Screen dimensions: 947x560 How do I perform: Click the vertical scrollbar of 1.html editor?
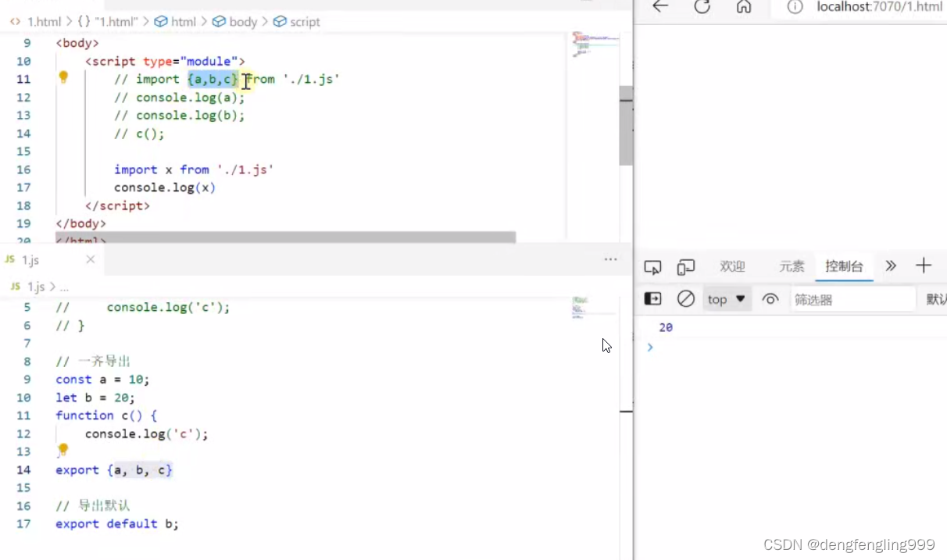(x=626, y=125)
